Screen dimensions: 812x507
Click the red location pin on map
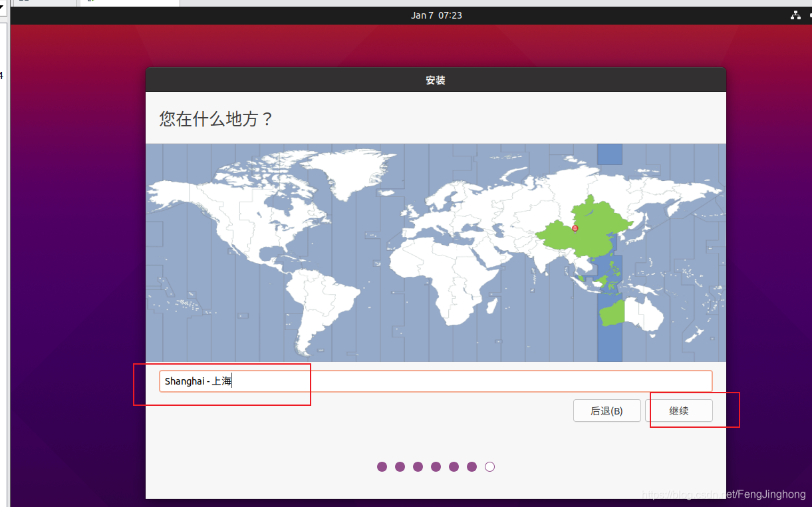(575, 228)
